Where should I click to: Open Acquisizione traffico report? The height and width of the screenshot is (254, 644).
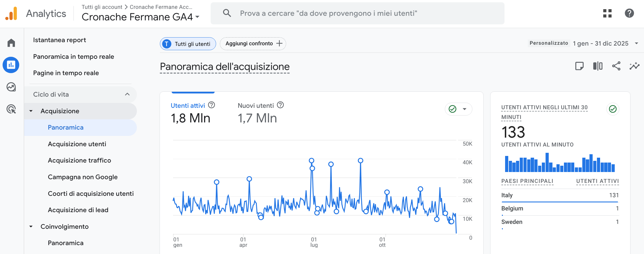coord(79,161)
